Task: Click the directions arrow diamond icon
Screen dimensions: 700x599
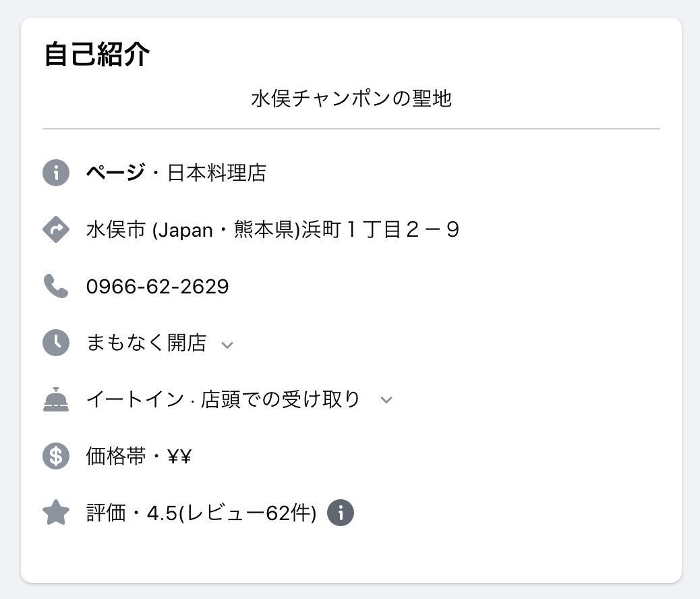Action: tap(56, 230)
